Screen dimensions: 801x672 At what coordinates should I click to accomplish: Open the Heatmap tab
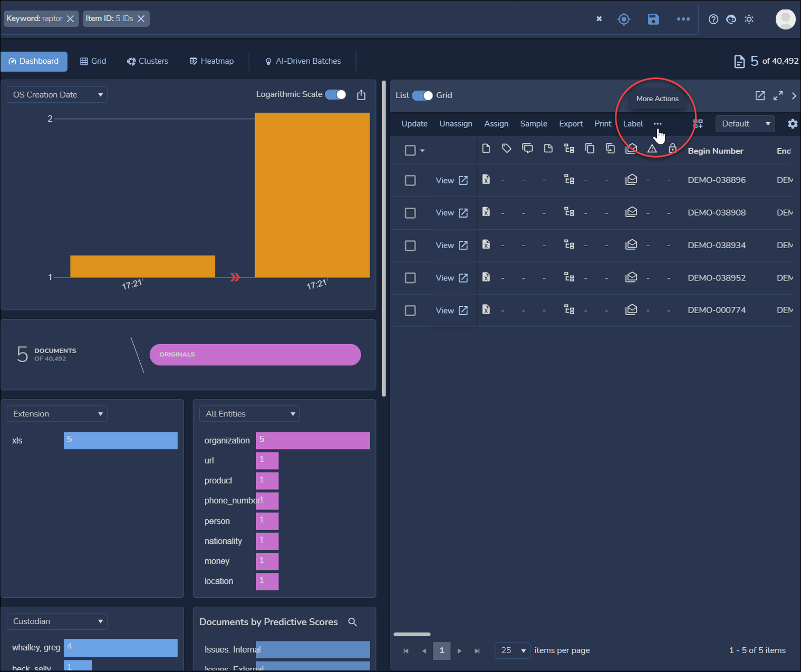(x=211, y=61)
